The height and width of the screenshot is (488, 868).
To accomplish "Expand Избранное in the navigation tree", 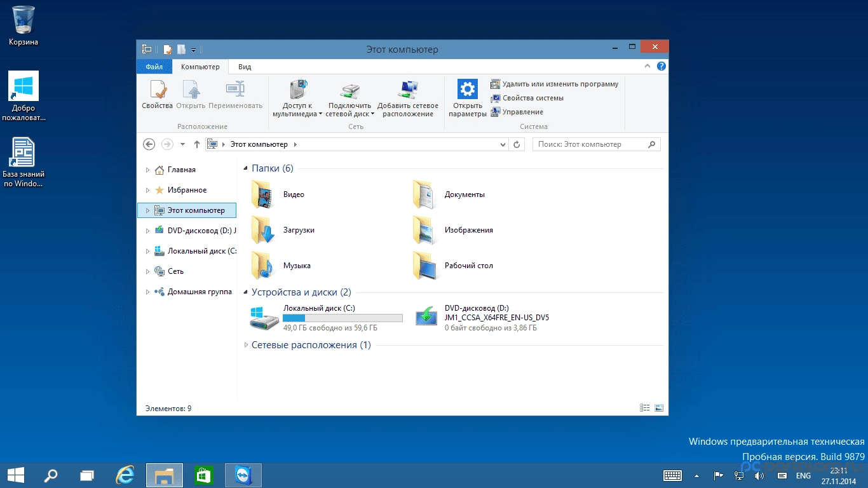I will tap(147, 190).
